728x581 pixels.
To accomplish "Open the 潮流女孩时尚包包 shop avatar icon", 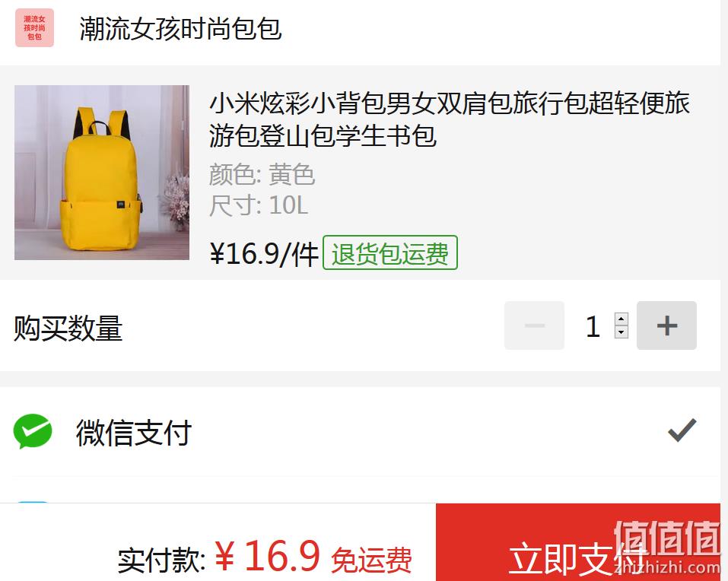I will coord(34,28).
